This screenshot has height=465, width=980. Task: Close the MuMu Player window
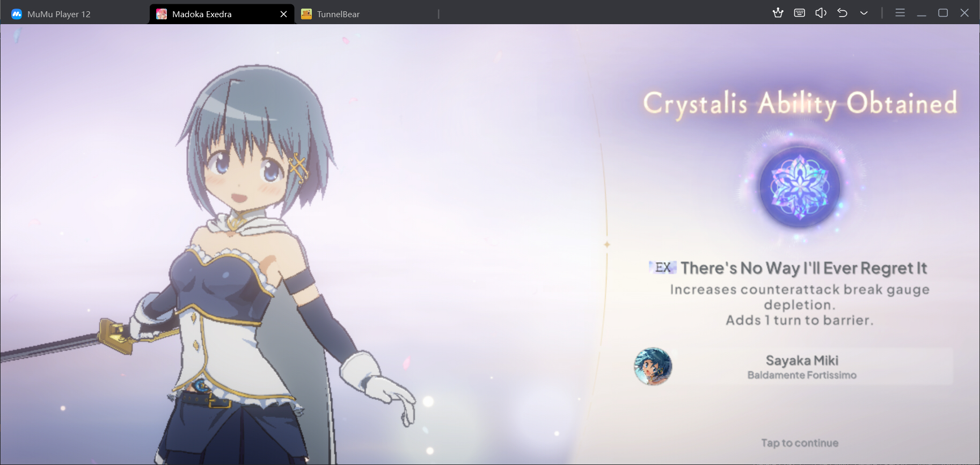pos(964,13)
